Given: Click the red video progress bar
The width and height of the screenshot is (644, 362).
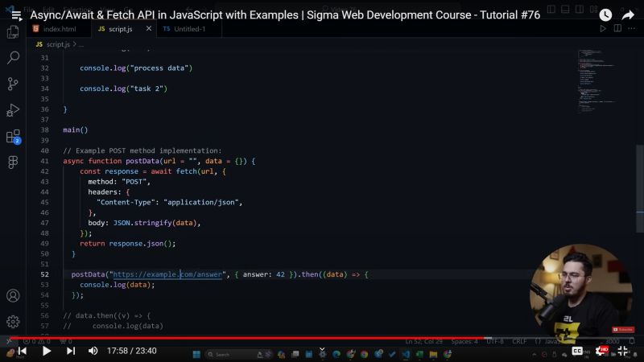Looking at the screenshot, I should [242, 338].
